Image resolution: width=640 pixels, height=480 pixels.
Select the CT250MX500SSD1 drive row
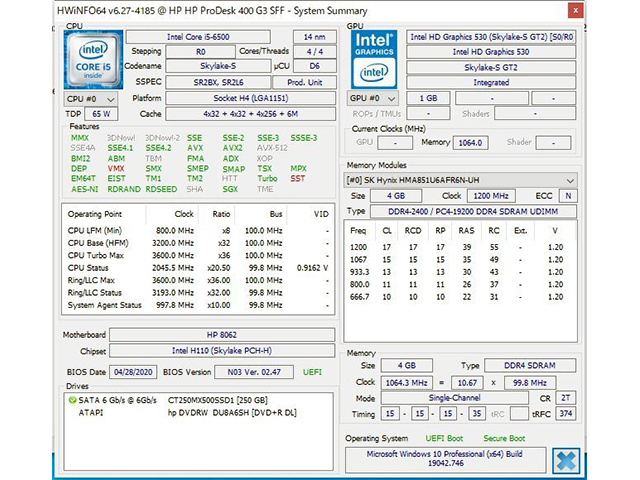pyautogui.click(x=198, y=400)
